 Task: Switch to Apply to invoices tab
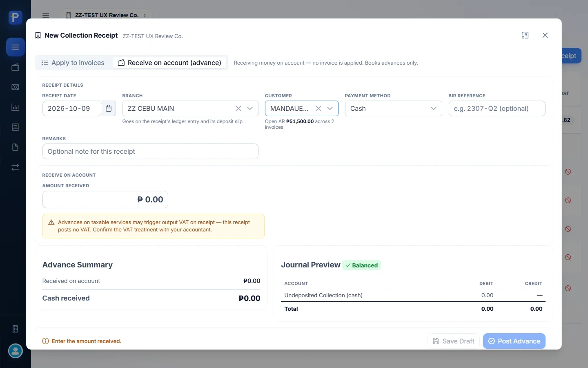[73, 63]
